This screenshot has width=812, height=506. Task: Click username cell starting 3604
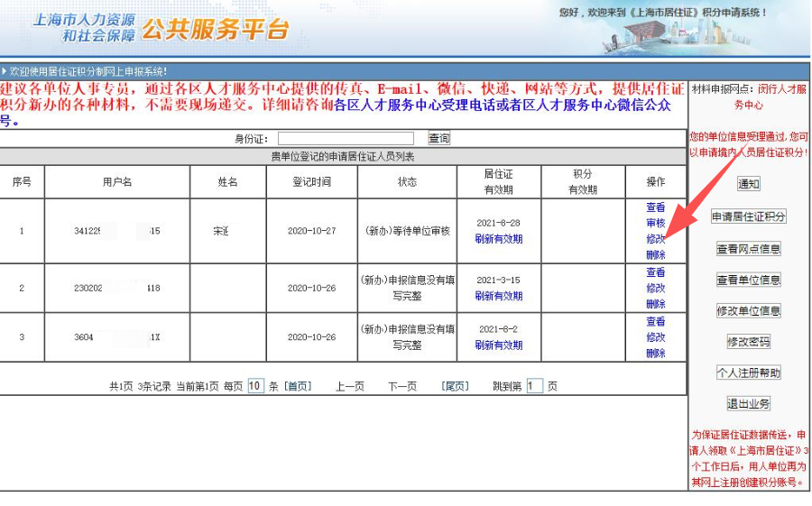click(117, 337)
